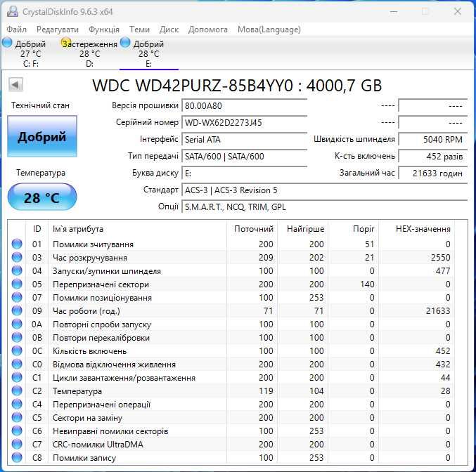476x472 pixels.
Task: Click the 28 °C temperature button
Action: pyautogui.click(x=42, y=197)
